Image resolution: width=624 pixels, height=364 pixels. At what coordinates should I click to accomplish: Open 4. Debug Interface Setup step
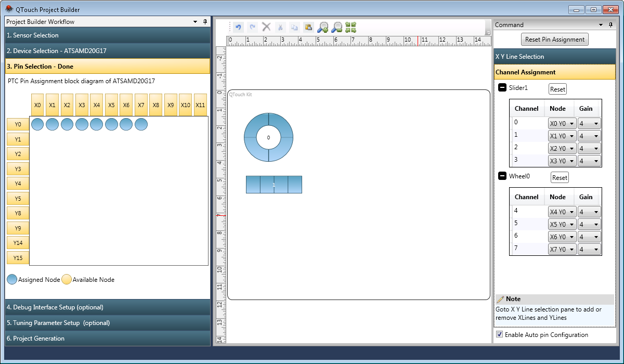pos(107,307)
